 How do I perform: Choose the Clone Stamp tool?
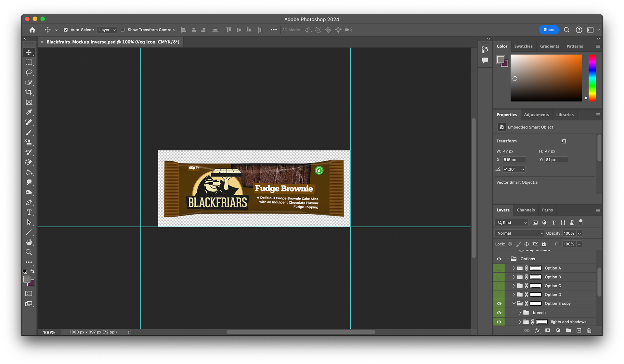(29, 142)
